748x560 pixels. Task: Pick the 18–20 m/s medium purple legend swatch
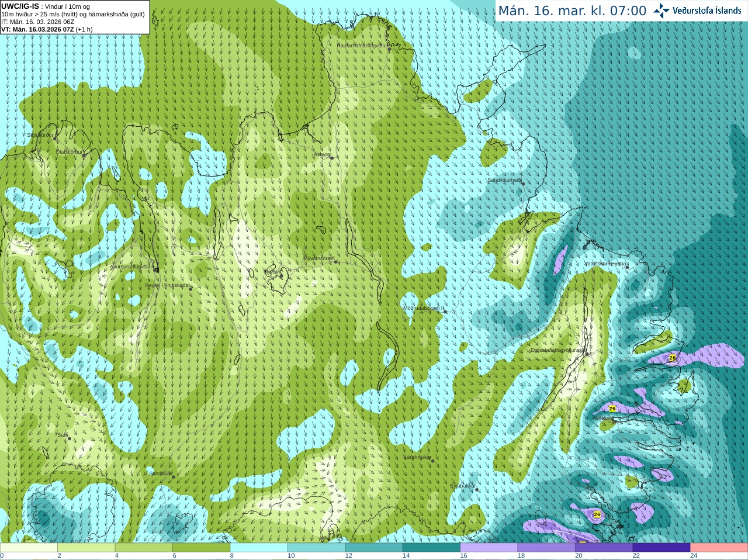click(x=547, y=548)
